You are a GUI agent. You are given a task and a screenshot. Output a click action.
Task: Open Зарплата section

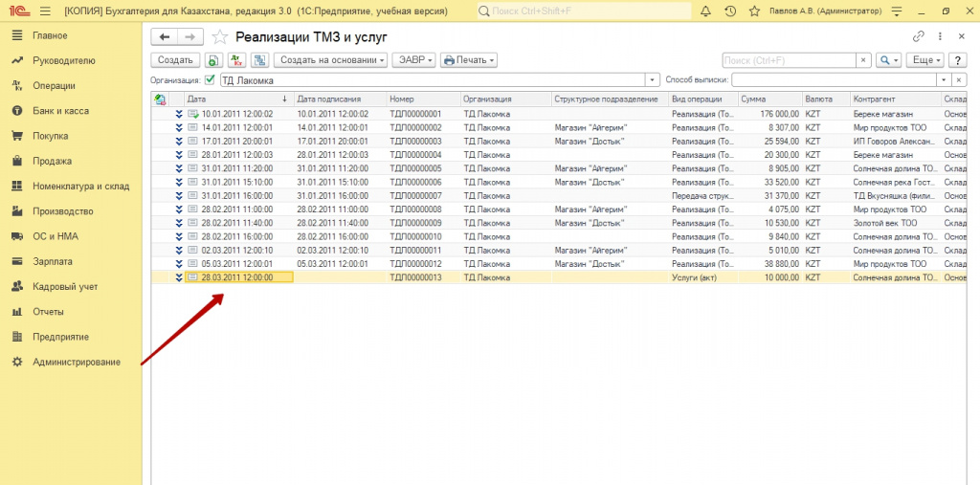pos(53,261)
